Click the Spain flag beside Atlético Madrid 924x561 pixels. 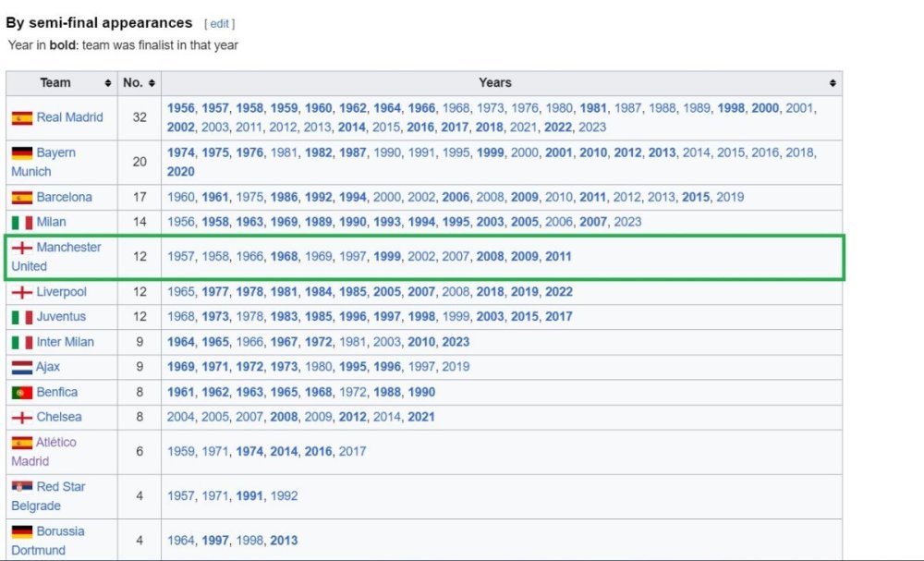(x=21, y=444)
